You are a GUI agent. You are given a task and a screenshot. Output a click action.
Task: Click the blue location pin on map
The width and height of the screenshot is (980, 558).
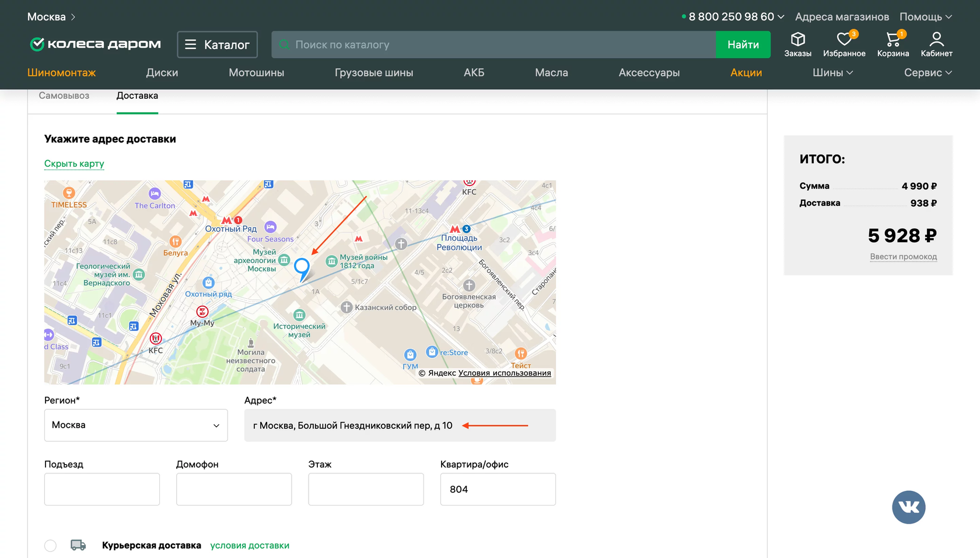pos(302,269)
